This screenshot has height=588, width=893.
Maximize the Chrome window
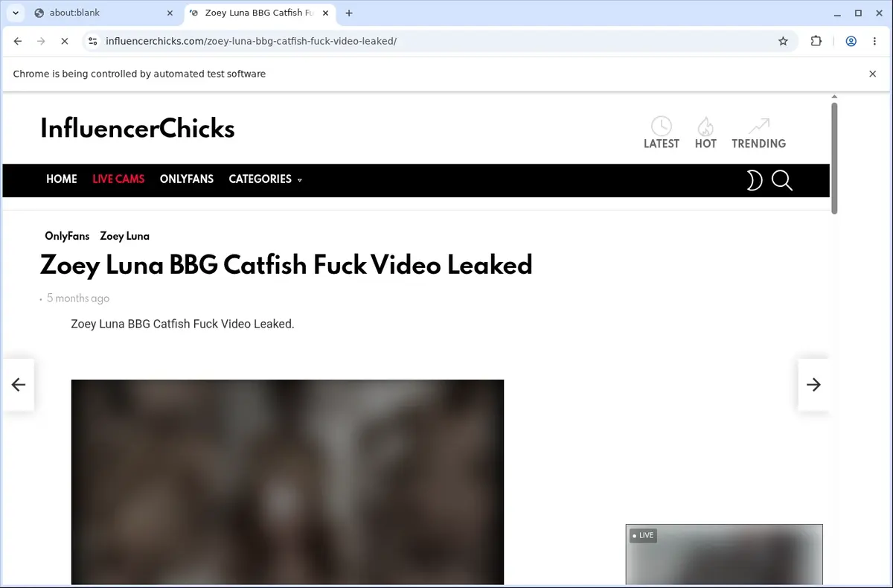click(858, 13)
